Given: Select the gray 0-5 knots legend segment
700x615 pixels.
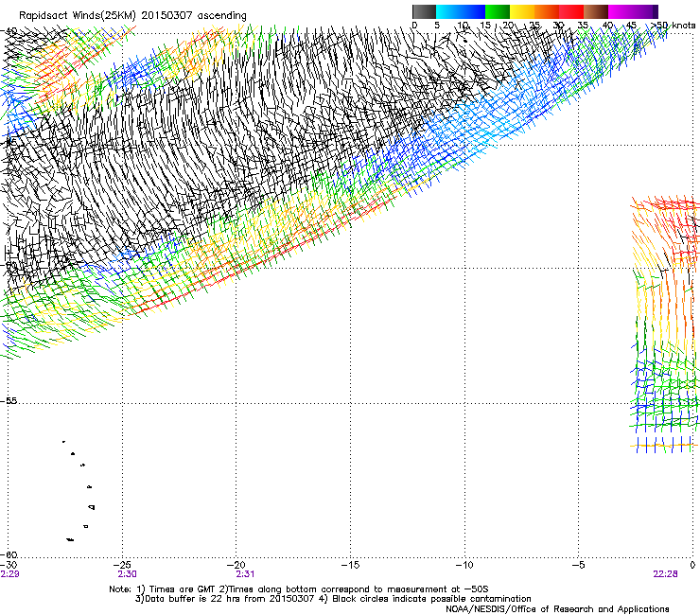Looking at the screenshot, I should click(424, 11).
